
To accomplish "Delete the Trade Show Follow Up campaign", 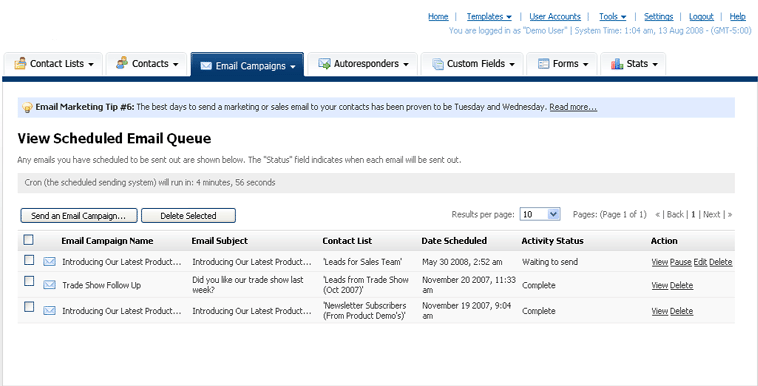I will coord(682,285).
